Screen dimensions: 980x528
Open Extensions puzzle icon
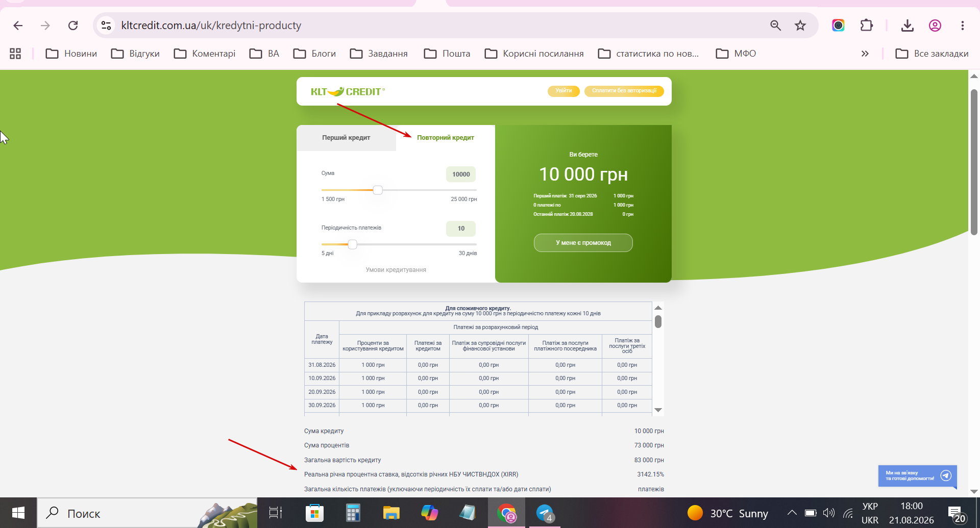point(866,26)
